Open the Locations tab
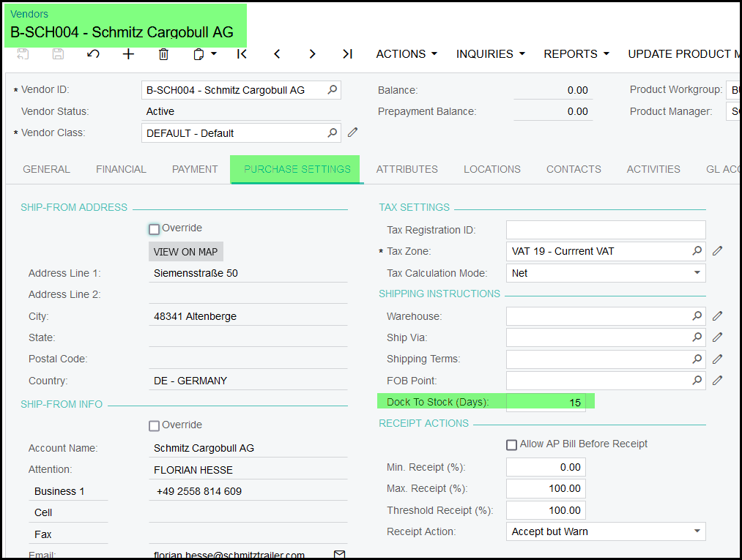The width and height of the screenshot is (742, 560). 491,169
